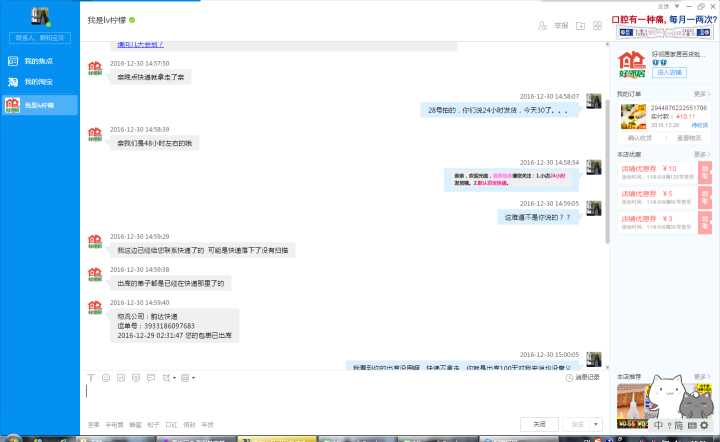Click the add contact icon in chat header
The width and height of the screenshot is (720, 442).
tap(542, 26)
